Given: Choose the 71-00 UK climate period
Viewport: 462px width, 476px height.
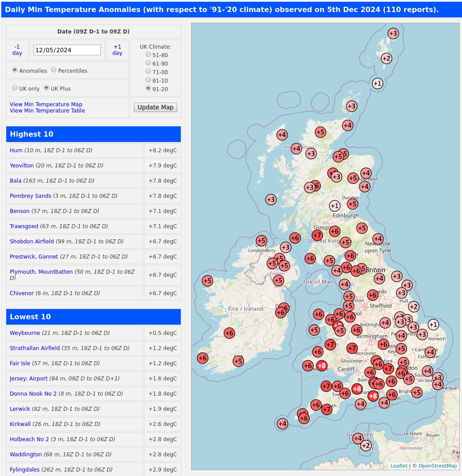Looking at the screenshot, I should [x=148, y=71].
